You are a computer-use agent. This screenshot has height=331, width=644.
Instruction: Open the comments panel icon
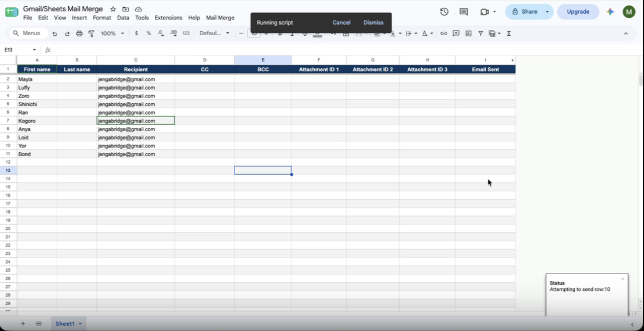tap(464, 12)
